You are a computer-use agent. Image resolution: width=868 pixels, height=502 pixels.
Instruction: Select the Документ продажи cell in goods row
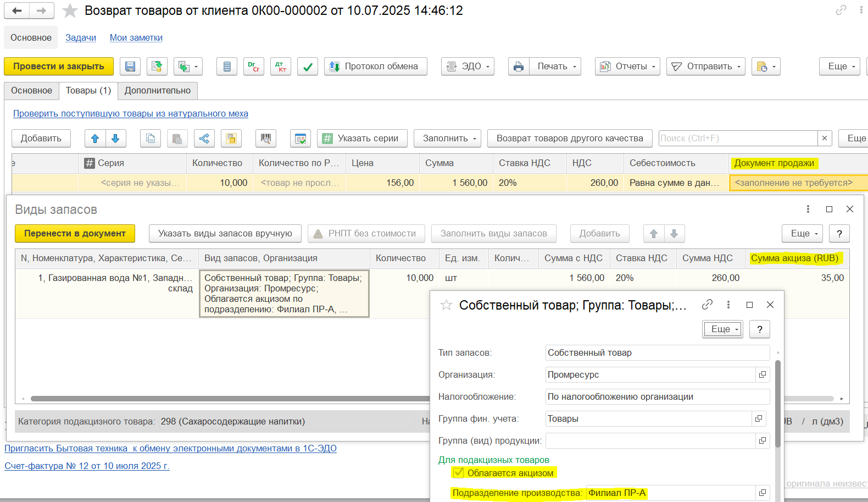pos(799,183)
